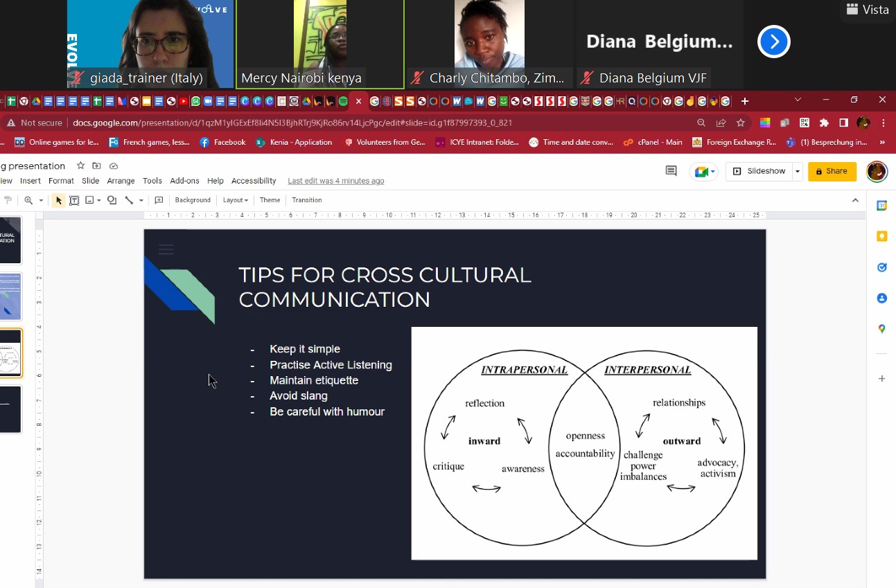Show next video participants with arrow
The height and width of the screenshot is (588, 896).
pyautogui.click(x=773, y=42)
